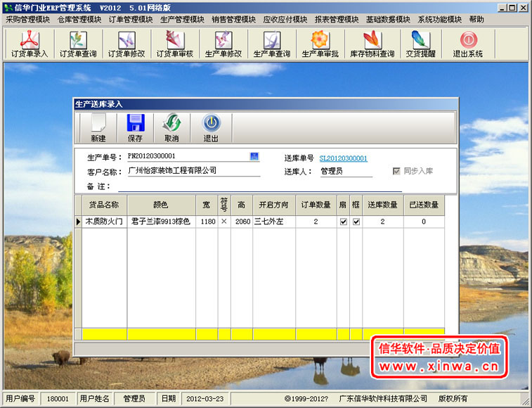The height and width of the screenshot is (408, 532).
Task: Open 采购管理模块 menu
Action: coord(28,20)
